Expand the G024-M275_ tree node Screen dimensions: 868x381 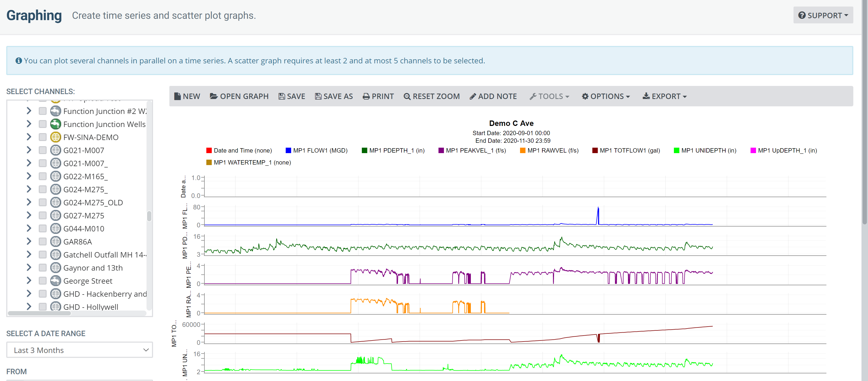click(x=29, y=190)
